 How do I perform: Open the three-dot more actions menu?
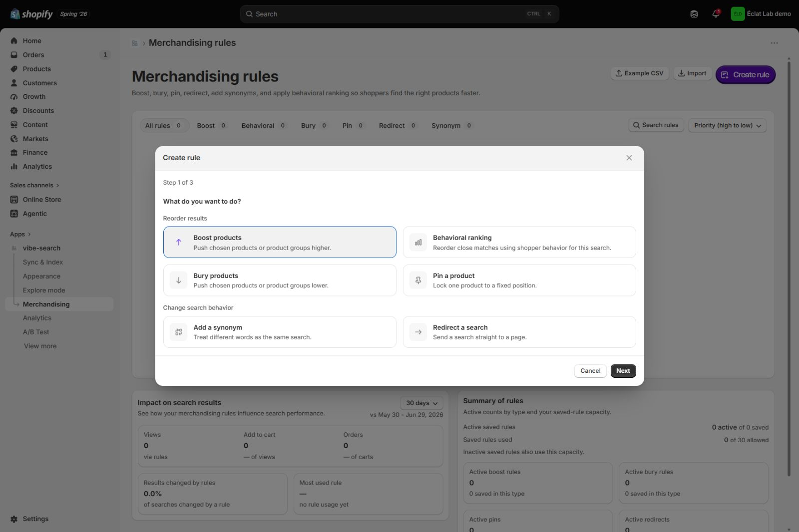coord(774,43)
